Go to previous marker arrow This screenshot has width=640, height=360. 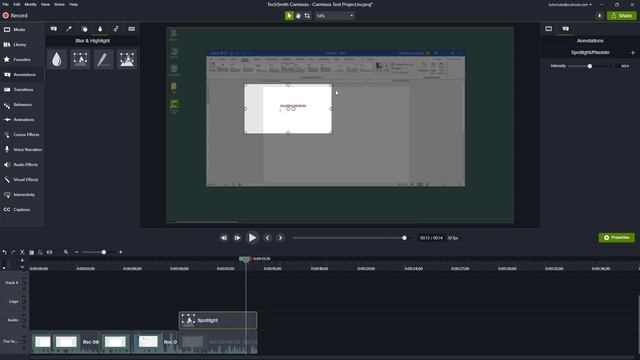[267, 238]
